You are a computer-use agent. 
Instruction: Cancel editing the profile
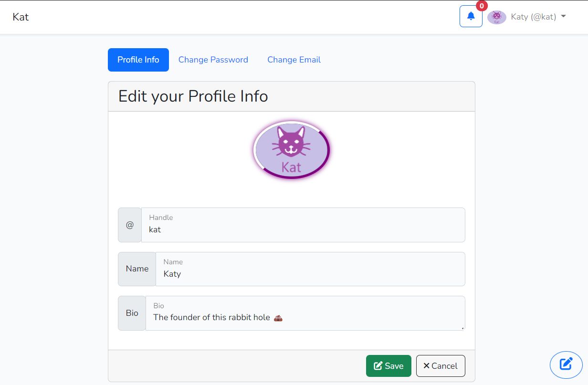coord(441,366)
